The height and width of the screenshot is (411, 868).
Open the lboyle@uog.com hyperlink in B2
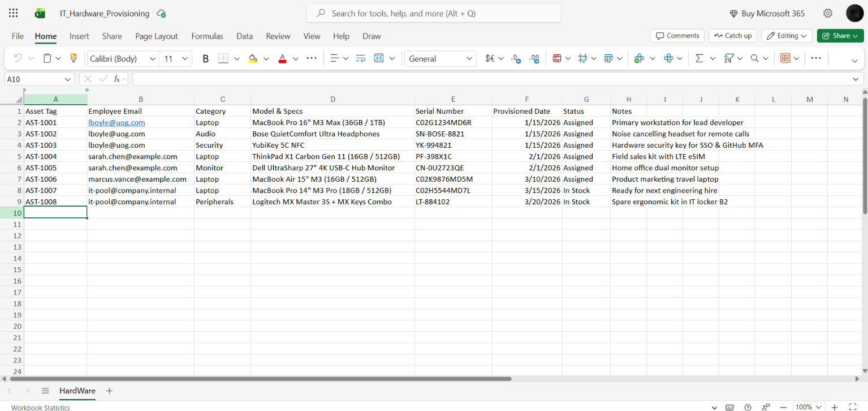116,122
